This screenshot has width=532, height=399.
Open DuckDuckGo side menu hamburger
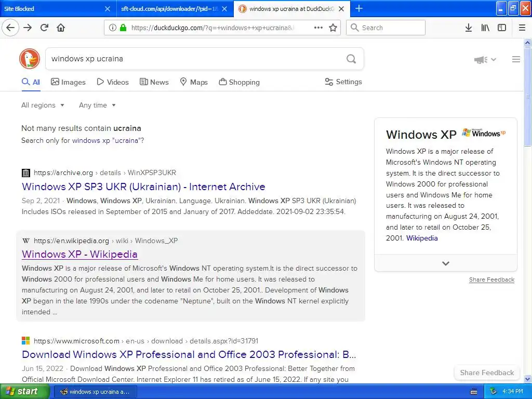516,59
